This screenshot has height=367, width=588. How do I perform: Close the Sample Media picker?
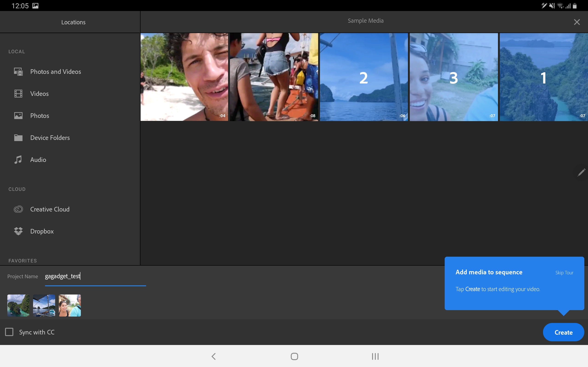pyautogui.click(x=577, y=22)
